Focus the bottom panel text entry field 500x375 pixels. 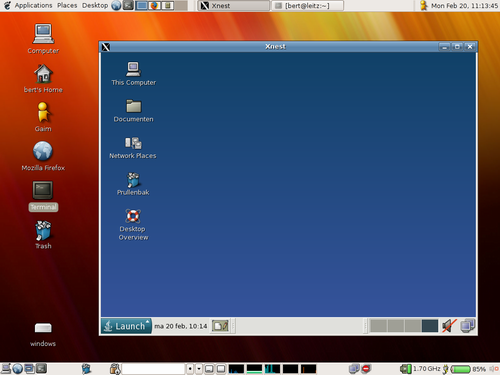[153, 369]
